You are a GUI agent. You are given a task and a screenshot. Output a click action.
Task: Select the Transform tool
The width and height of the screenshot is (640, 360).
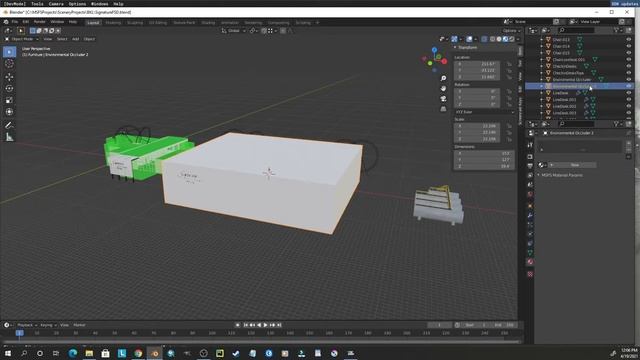tap(9, 111)
